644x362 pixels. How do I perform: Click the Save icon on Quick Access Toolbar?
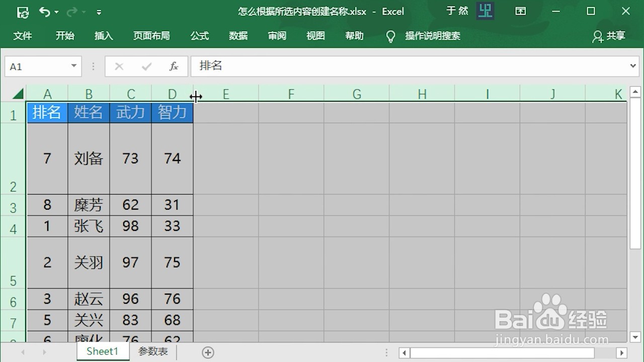click(x=22, y=12)
